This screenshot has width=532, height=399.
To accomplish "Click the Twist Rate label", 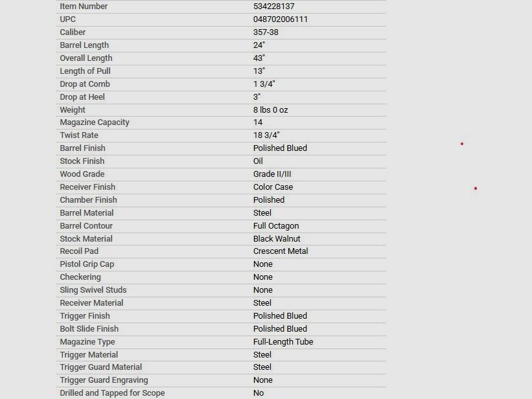I will coord(79,135).
